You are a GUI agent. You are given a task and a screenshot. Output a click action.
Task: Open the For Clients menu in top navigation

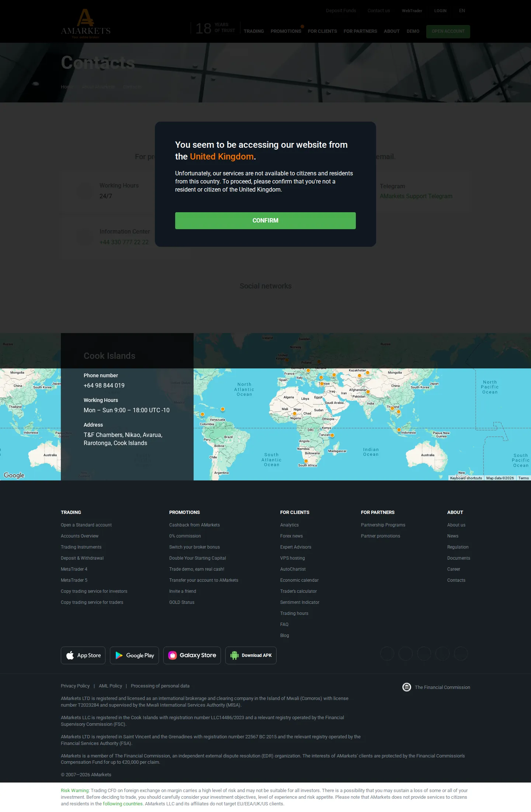tap(322, 31)
